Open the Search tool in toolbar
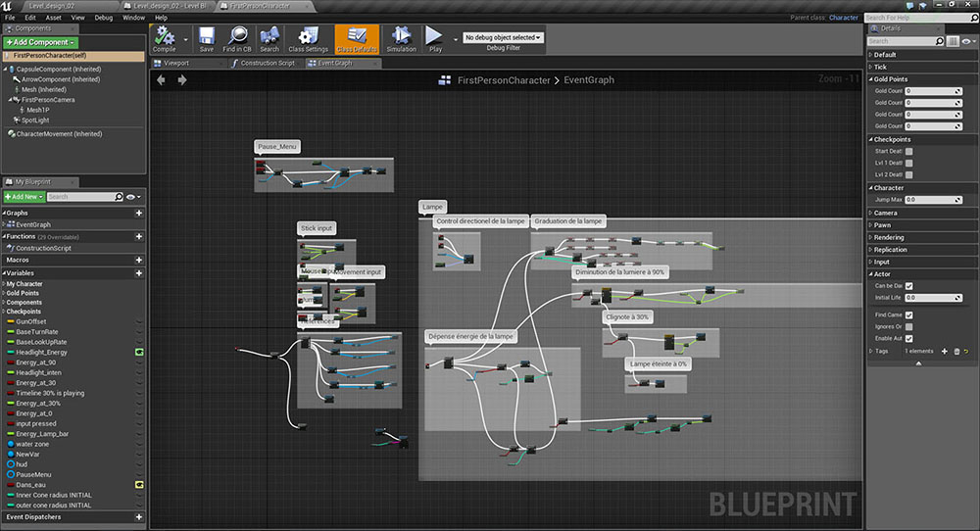The height and width of the screenshot is (531, 980). click(269, 37)
